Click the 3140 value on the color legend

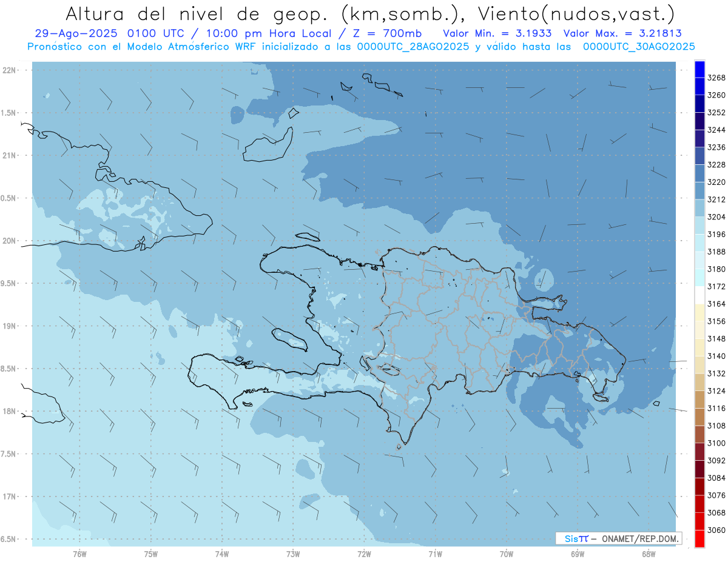coord(716,356)
